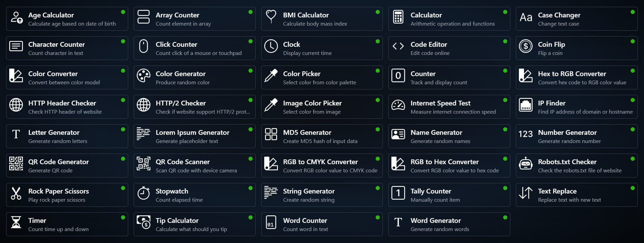Image resolution: width=644 pixels, height=243 pixels.
Task: Click the dollar coin icon for Coin Flip
Action: coord(525,46)
